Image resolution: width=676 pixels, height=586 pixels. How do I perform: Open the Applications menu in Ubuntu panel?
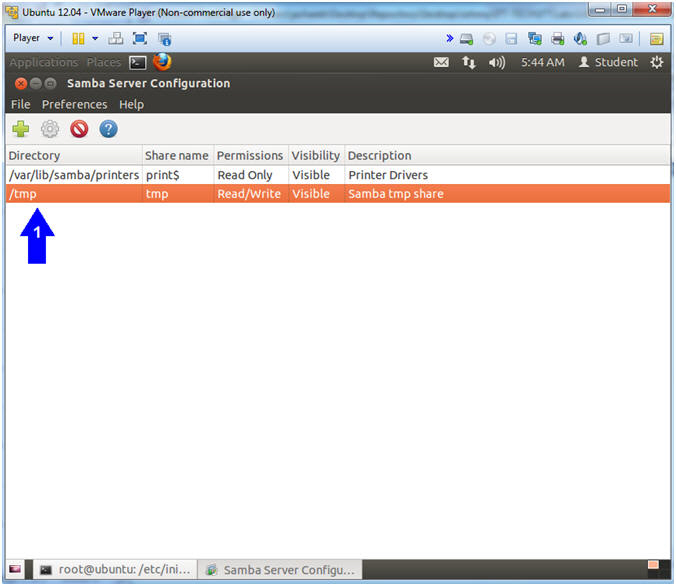44,63
